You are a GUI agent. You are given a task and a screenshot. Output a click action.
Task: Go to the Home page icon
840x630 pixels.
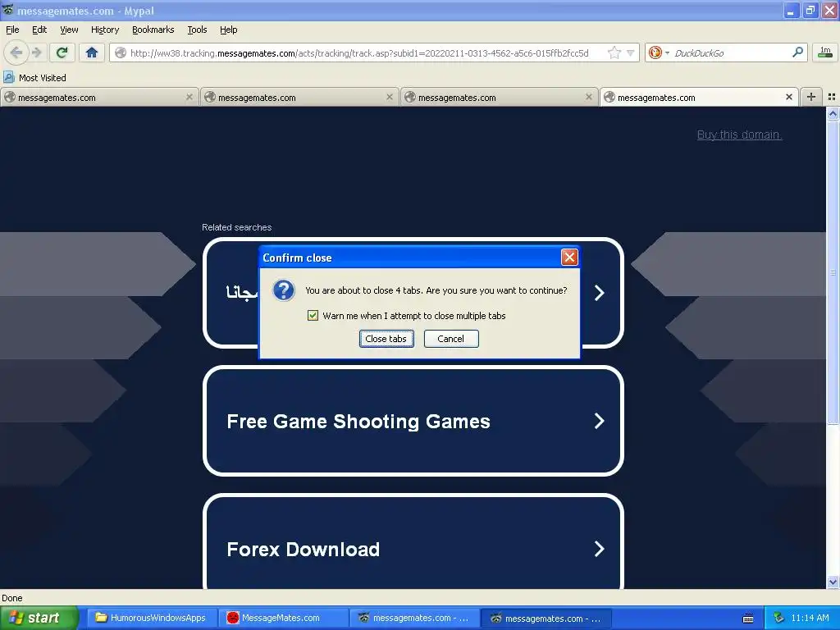(x=92, y=52)
